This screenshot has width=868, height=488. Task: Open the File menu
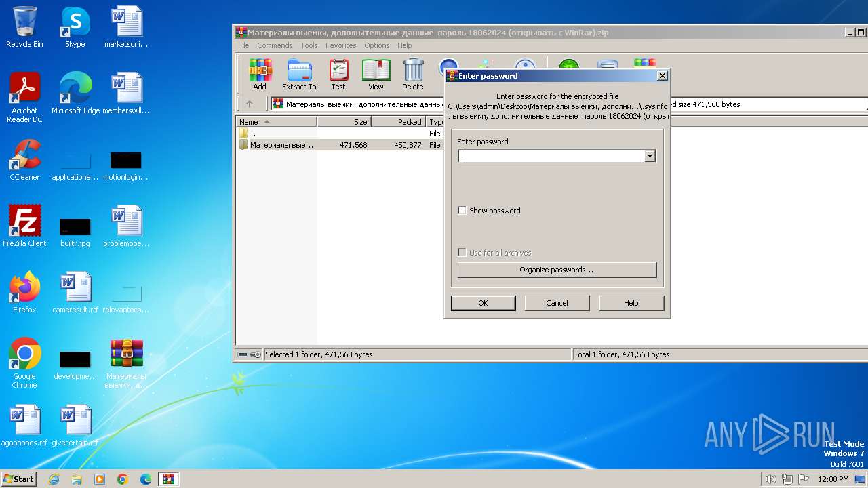click(x=243, y=45)
